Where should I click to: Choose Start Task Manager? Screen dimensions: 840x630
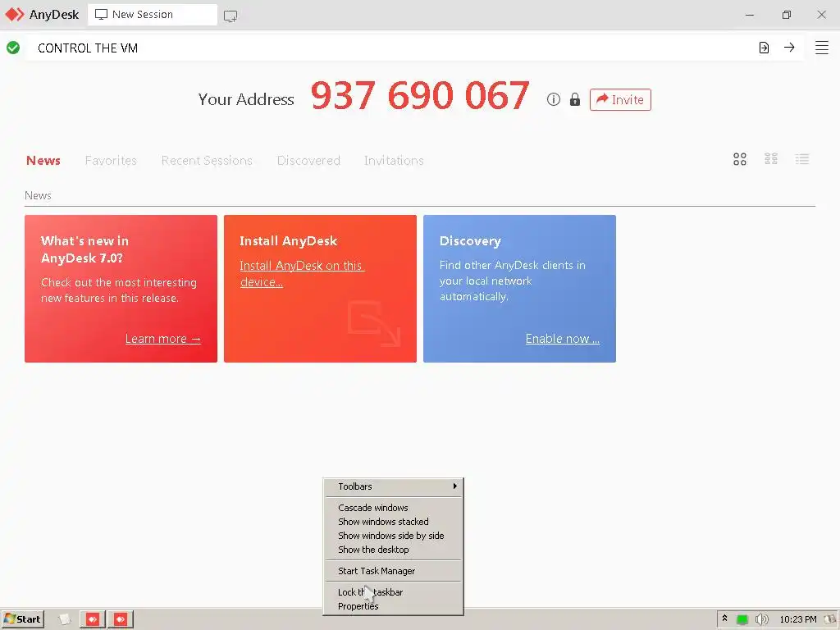(x=393, y=571)
